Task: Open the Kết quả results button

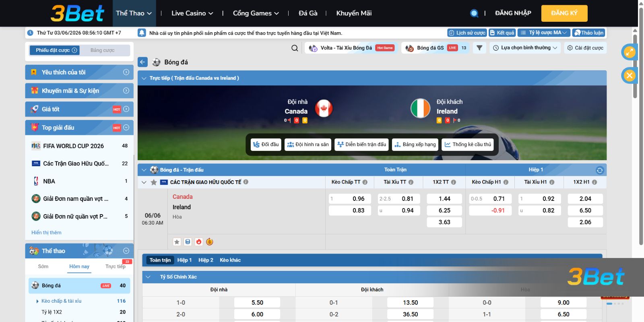Action: (x=502, y=33)
